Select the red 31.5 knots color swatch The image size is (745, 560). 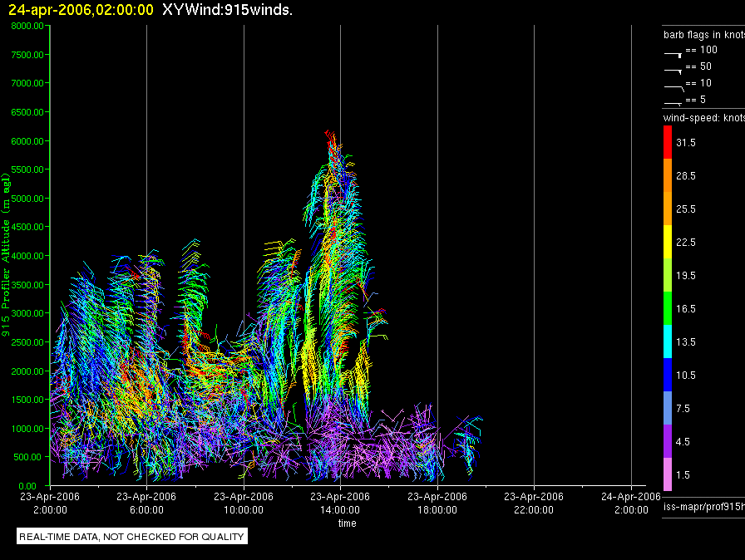[667, 143]
